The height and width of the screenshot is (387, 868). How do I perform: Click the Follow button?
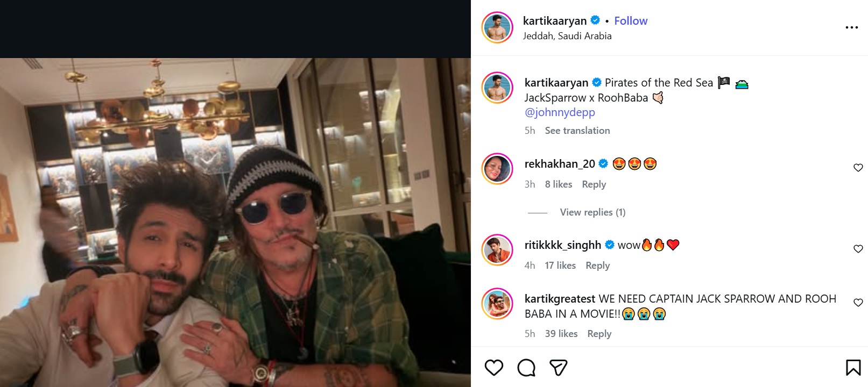coord(631,21)
